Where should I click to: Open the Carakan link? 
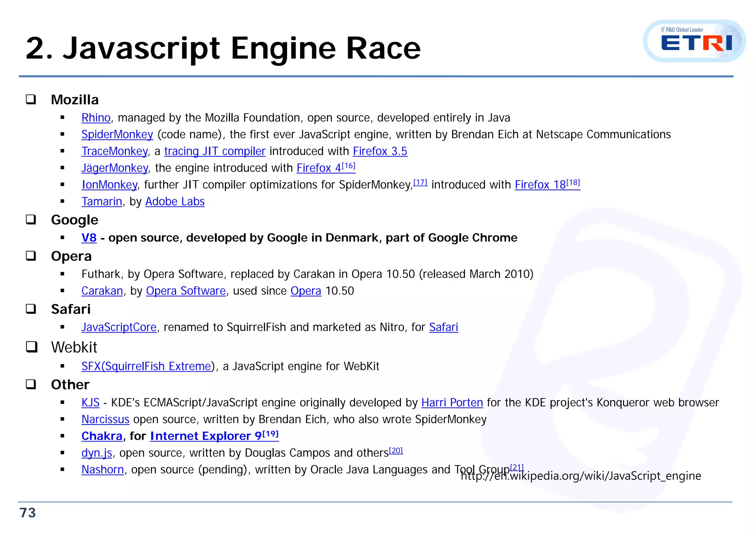point(102,291)
